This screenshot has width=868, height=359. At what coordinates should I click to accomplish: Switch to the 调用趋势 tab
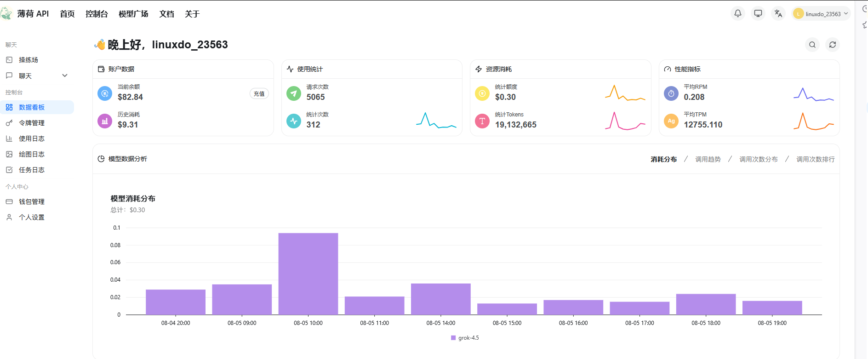coord(708,159)
